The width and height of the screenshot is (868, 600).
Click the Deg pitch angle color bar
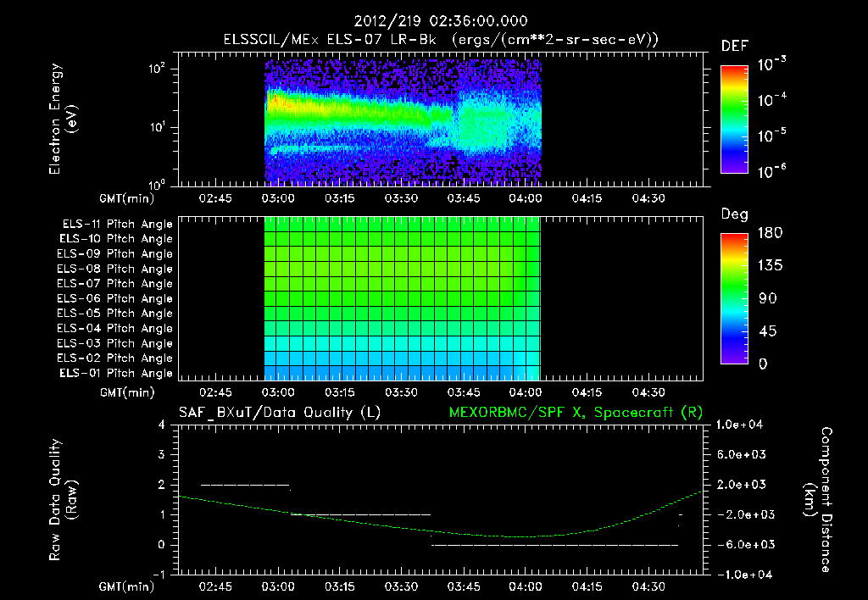coord(734,298)
